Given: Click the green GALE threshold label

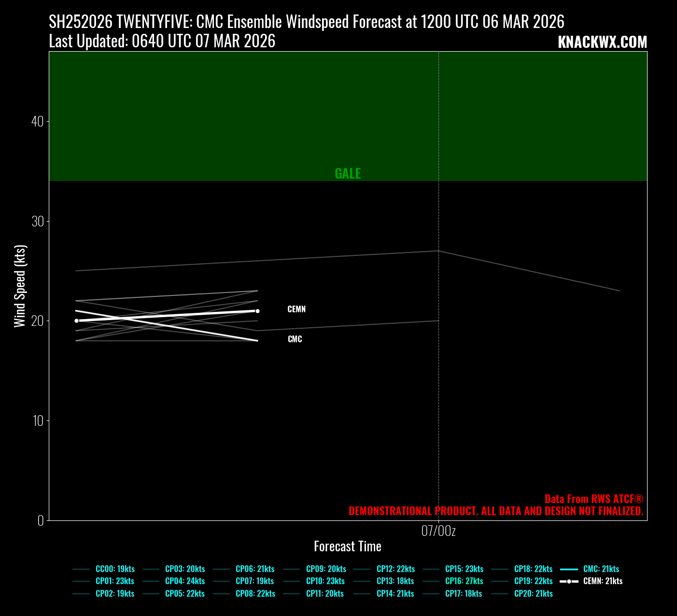Looking at the screenshot, I should [x=348, y=173].
